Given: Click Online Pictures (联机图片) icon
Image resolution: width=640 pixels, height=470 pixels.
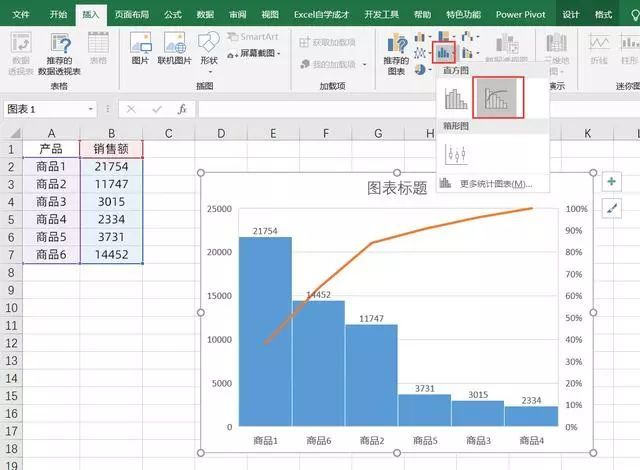Looking at the screenshot, I should tap(174, 48).
